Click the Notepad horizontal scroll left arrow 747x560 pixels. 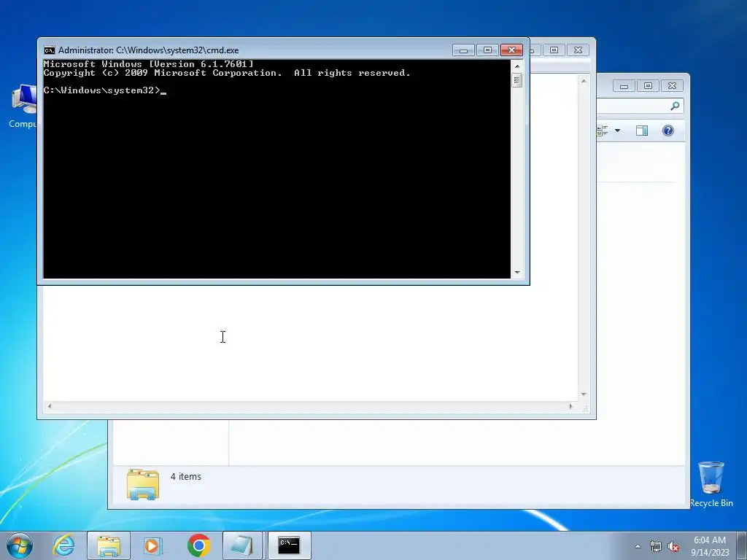point(50,406)
